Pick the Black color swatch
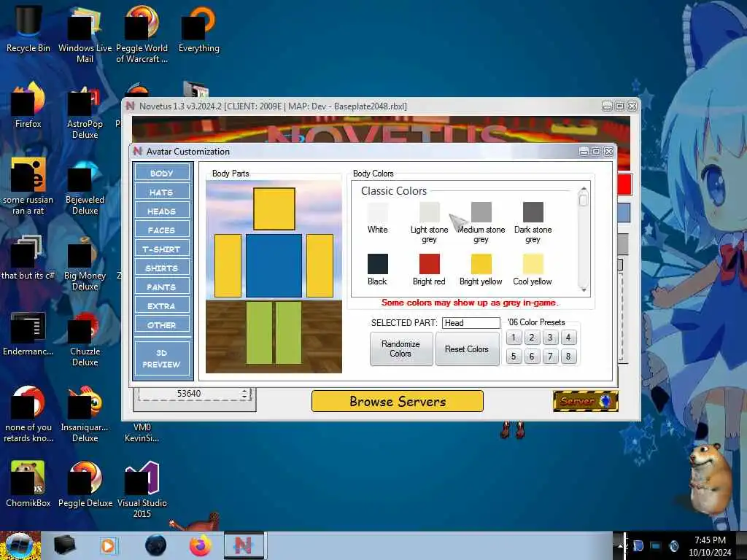747x560 pixels. coord(378,264)
